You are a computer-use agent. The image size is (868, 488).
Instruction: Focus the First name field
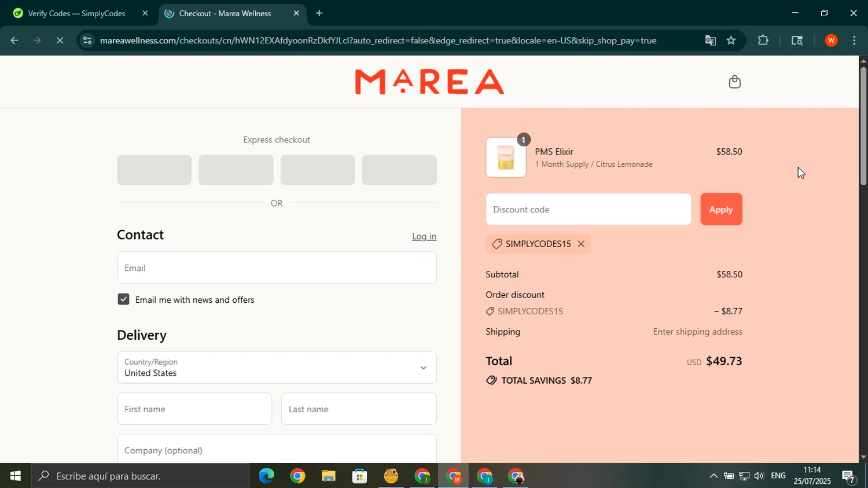click(x=194, y=409)
